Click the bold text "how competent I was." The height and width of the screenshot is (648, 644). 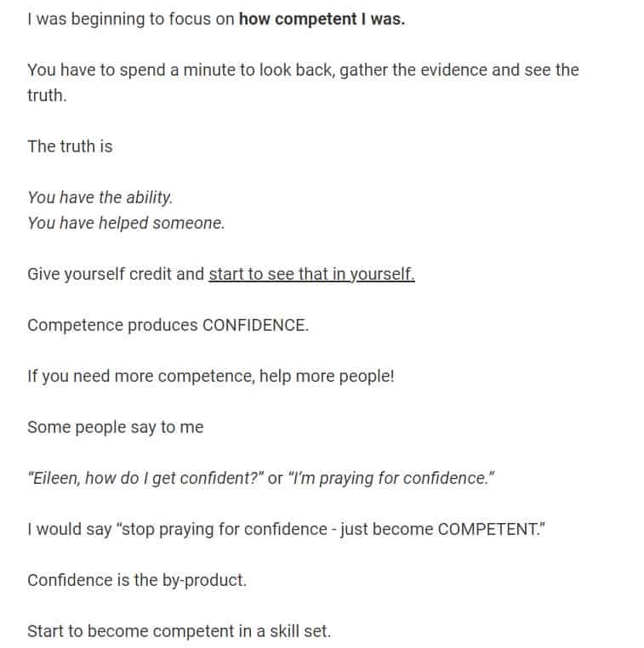(322, 20)
